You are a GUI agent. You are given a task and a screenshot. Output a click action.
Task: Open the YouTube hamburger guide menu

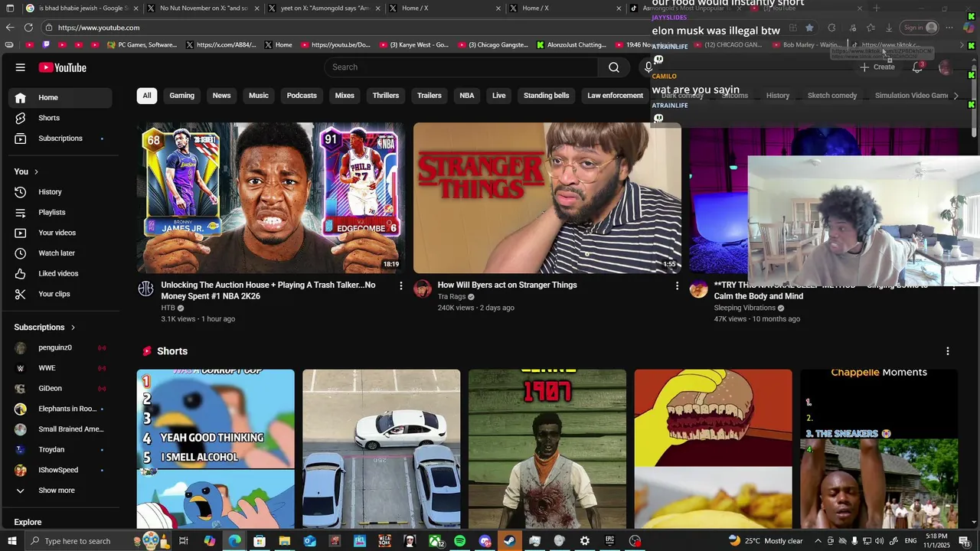point(20,67)
